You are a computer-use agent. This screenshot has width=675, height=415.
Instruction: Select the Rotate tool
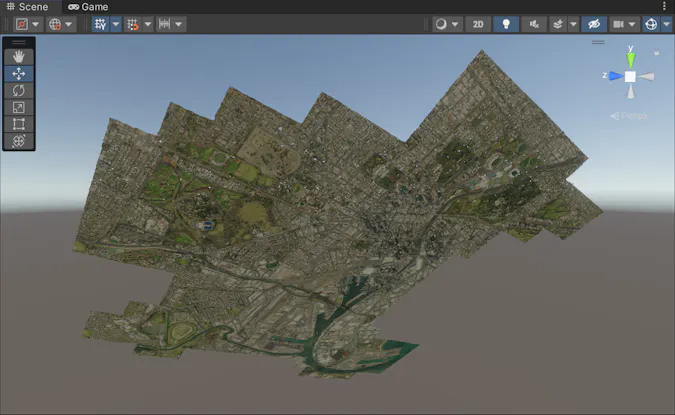pos(19,90)
